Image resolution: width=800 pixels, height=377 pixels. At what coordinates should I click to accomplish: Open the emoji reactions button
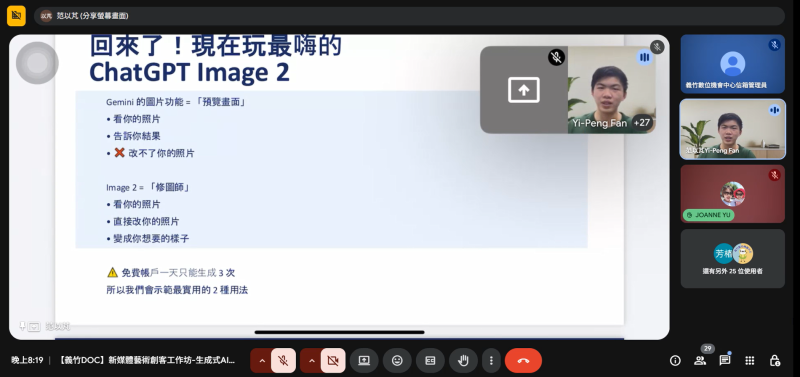pyautogui.click(x=397, y=361)
